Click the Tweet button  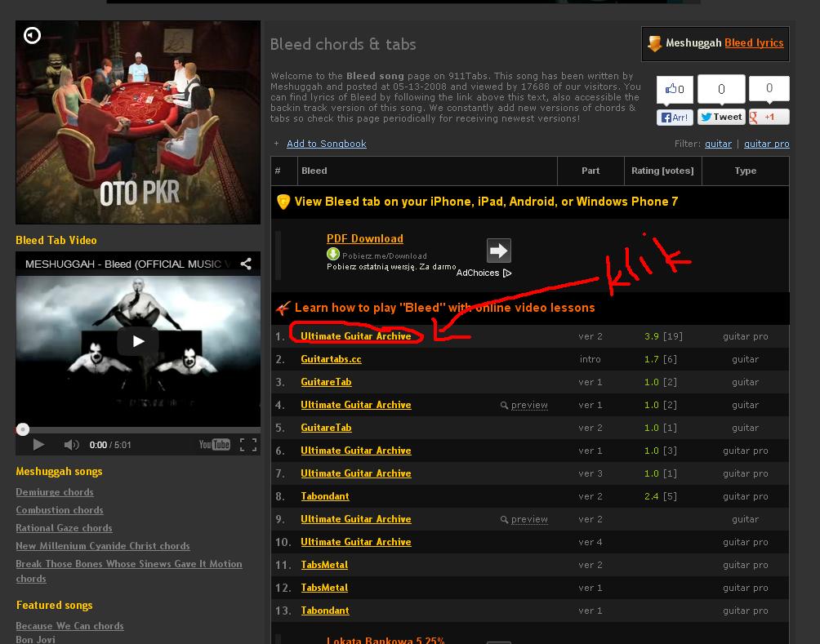pyautogui.click(x=721, y=117)
